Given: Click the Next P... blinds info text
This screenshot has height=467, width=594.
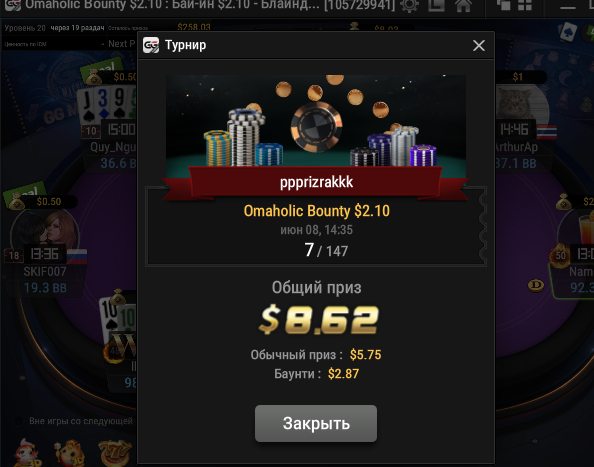Looking at the screenshot, I should click(122, 44).
